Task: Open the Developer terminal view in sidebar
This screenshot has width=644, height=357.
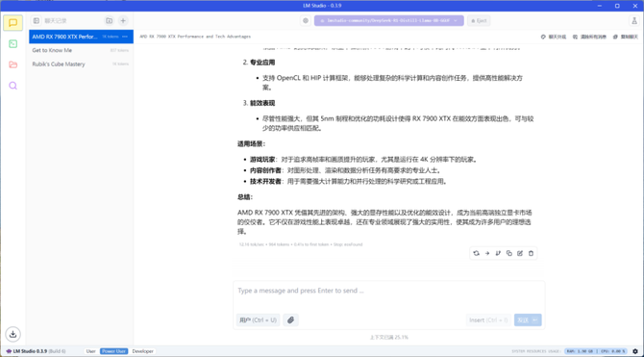Action: [x=12, y=43]
